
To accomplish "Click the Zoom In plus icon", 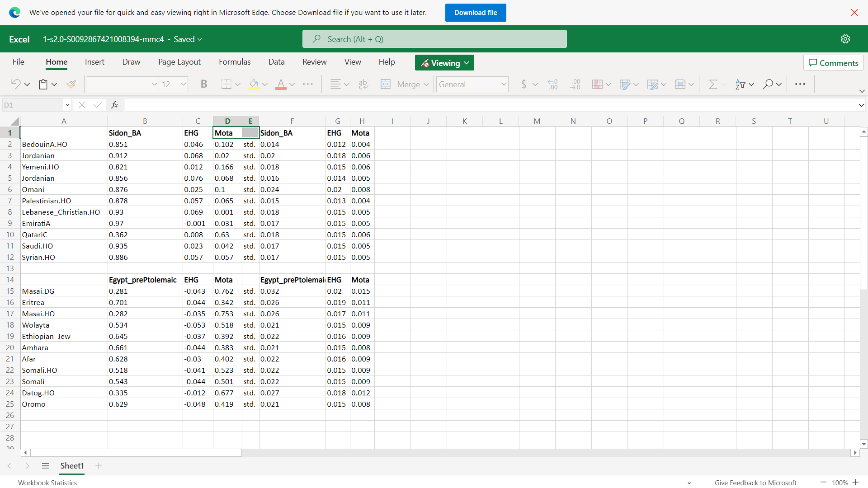I will point(855,483).
